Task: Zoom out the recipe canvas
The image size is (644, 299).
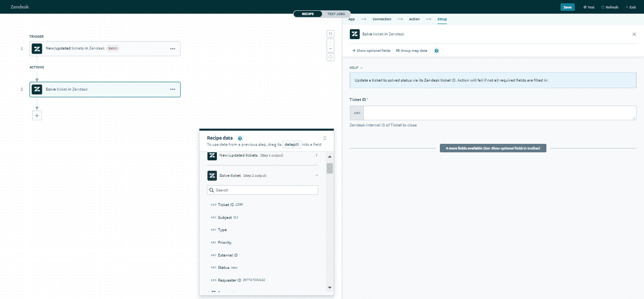Action: click(x=330, y=49)
